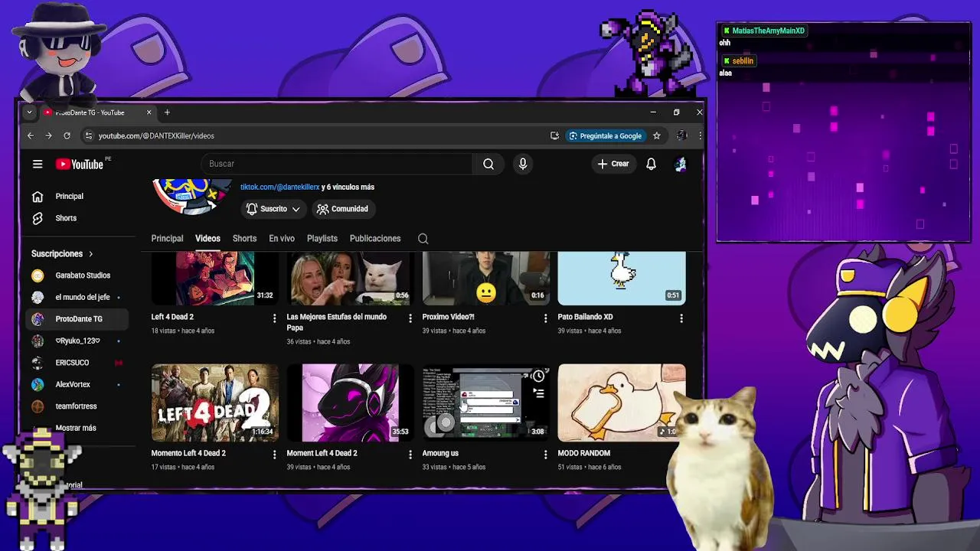Click the Comunidad button
The image size is (980, 551).
(x=343, y=209)
